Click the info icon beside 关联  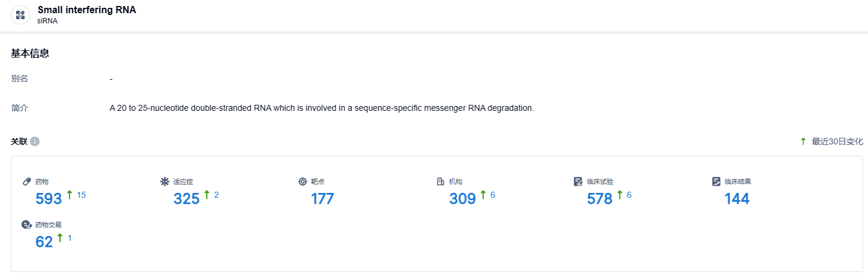coord(35,141)
